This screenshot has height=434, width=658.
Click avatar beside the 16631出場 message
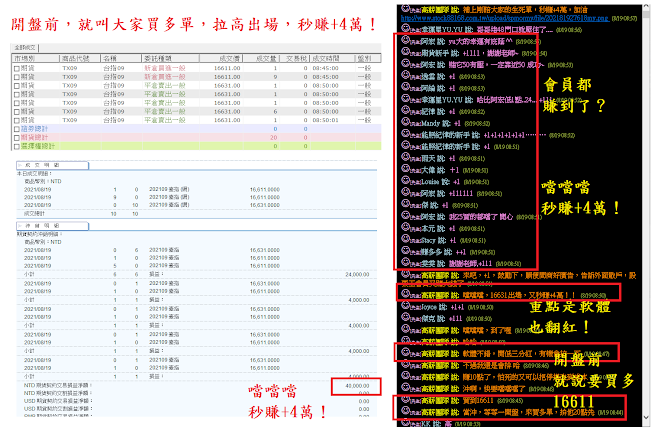(x=405, y=294)
